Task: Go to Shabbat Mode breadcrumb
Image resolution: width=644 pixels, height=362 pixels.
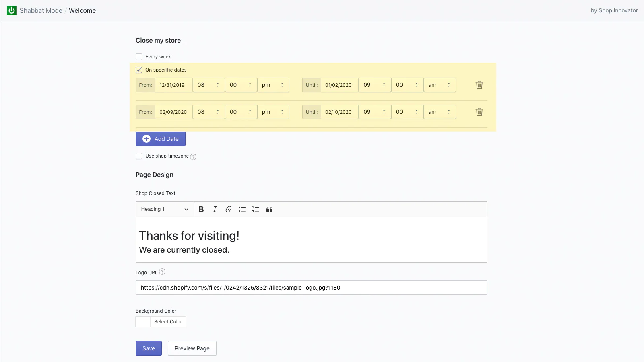Action: pos(41,10)
